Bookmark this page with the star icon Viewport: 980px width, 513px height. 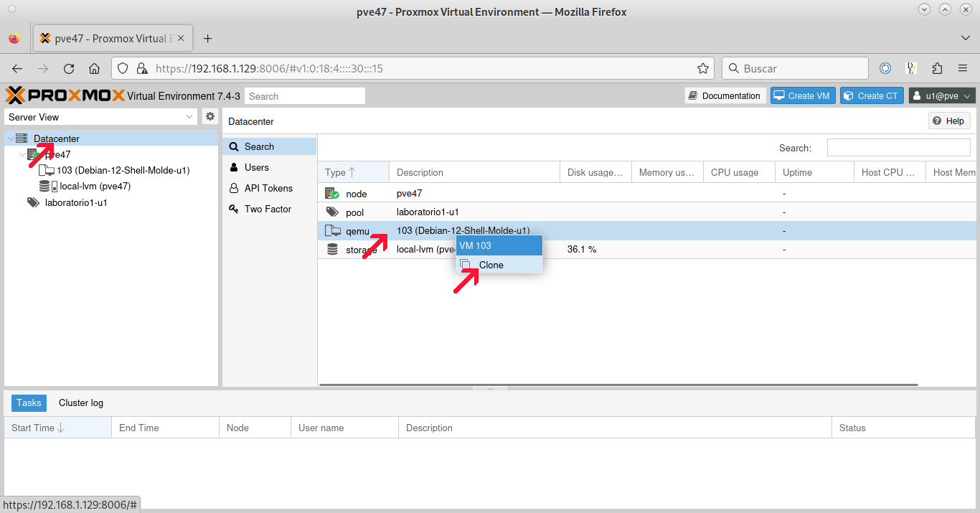pos(703,69)
